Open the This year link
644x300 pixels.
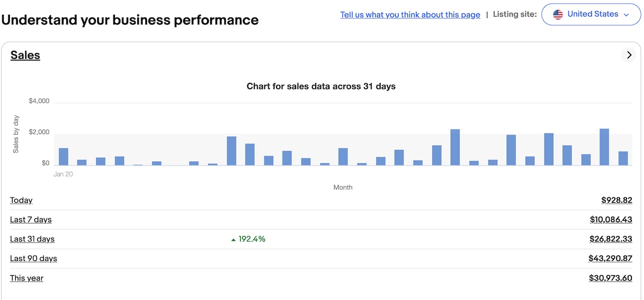click(x=26, y=278)
